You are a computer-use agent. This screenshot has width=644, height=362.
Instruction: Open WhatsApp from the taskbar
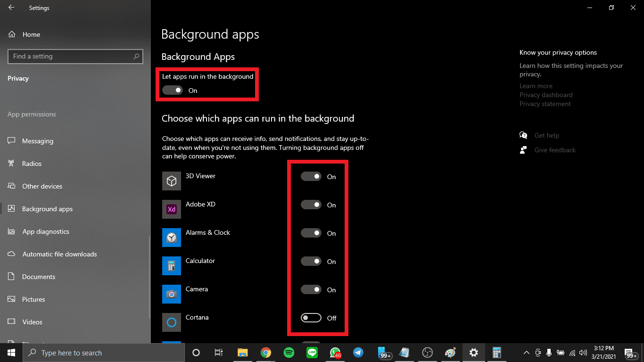pos(335,353)
